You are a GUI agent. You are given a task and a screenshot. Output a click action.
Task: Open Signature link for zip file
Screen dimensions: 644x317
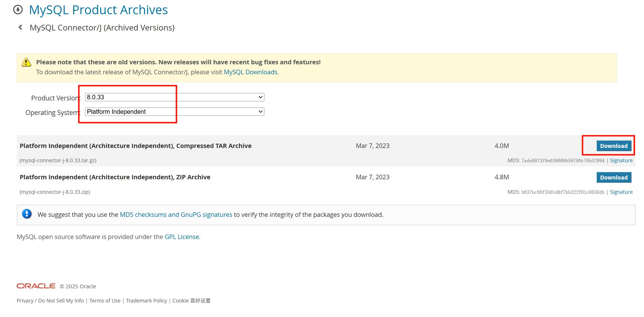pyautogui.click(x=621, y=192)
